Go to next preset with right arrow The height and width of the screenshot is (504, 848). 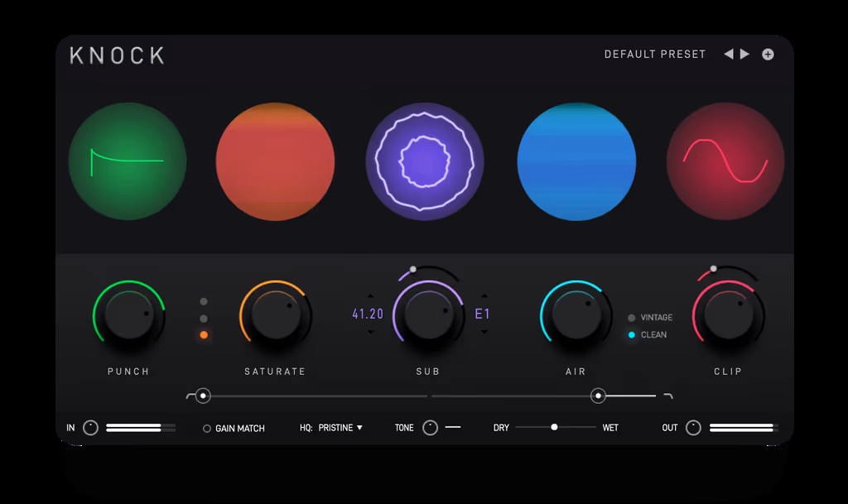pyautogui.click(x=744, y=54)
